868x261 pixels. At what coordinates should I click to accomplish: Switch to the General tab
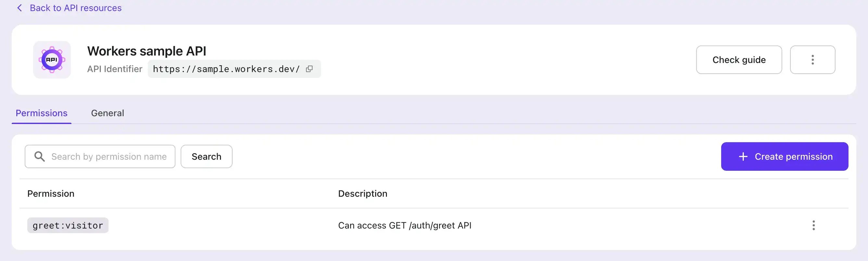108,113
